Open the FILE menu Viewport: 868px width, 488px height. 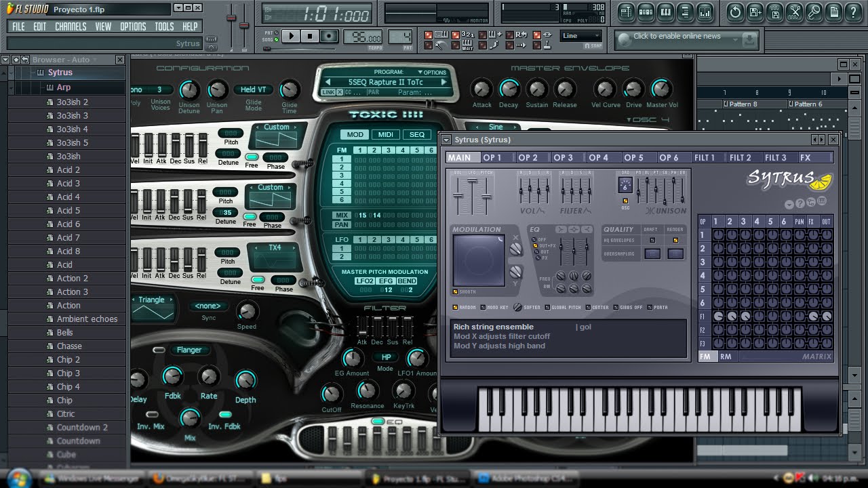[x=18, y=26]
